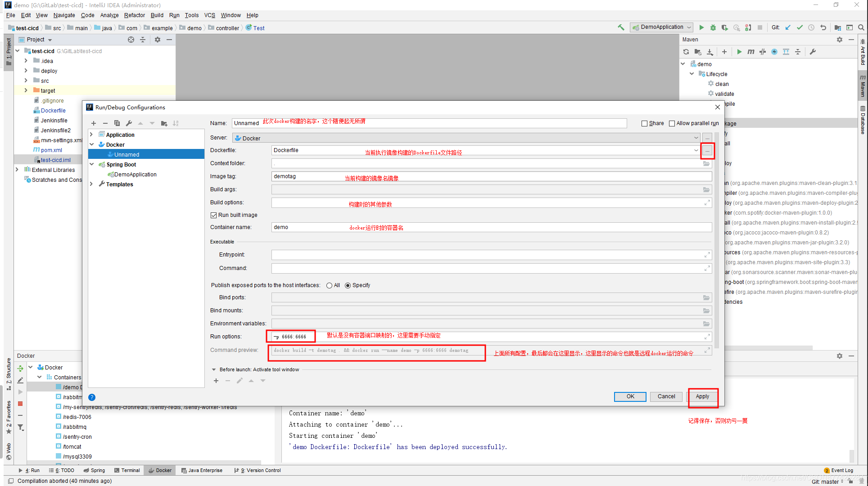The width and height of the screenshot is (868, 486).
Task: Select the All radio button for ports
Action: coord(330,285)
